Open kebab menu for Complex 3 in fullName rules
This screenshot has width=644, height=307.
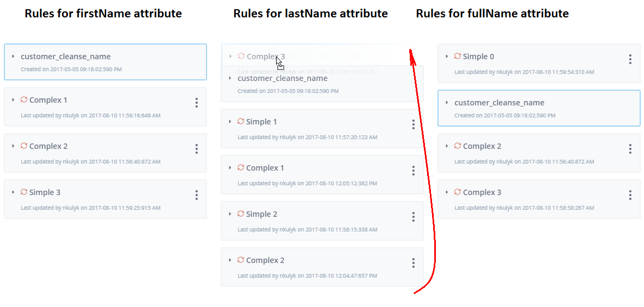[630, 195]
